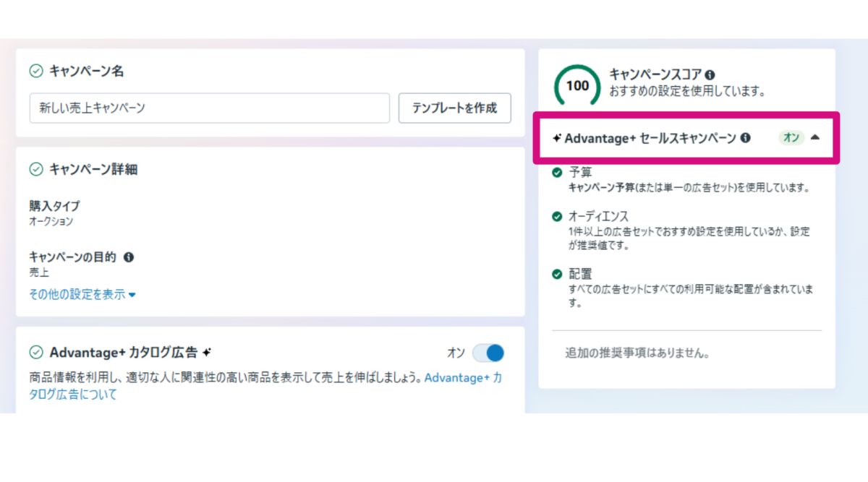Click the キャンペーンスコア heading text

coord(655,74)
